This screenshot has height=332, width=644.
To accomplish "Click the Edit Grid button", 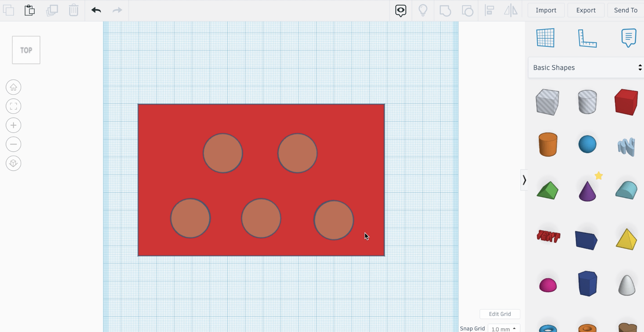I will coord(500,314).
